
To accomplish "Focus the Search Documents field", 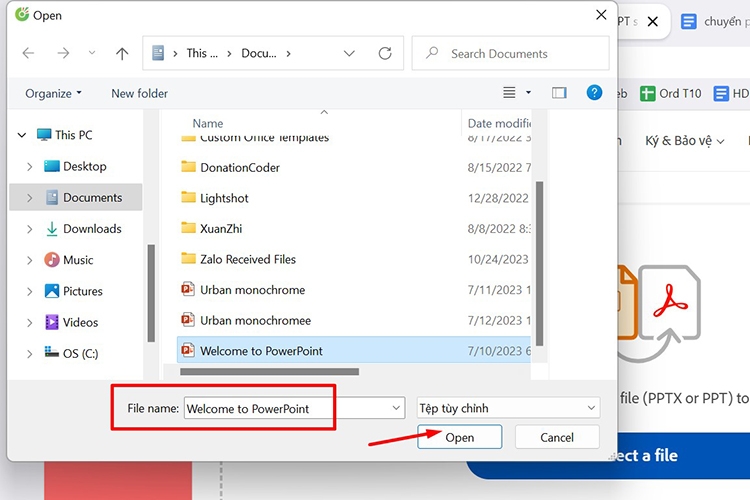I will point(510,53).
